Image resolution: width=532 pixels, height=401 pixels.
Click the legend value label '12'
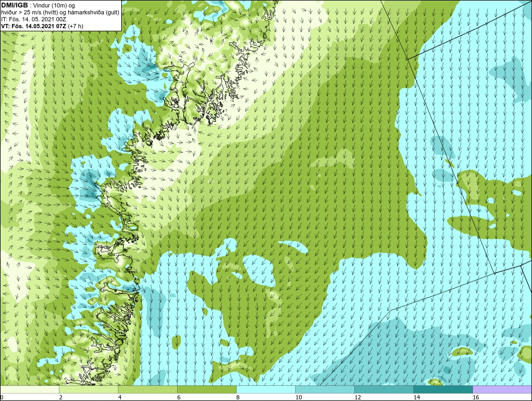pos(358,397)
